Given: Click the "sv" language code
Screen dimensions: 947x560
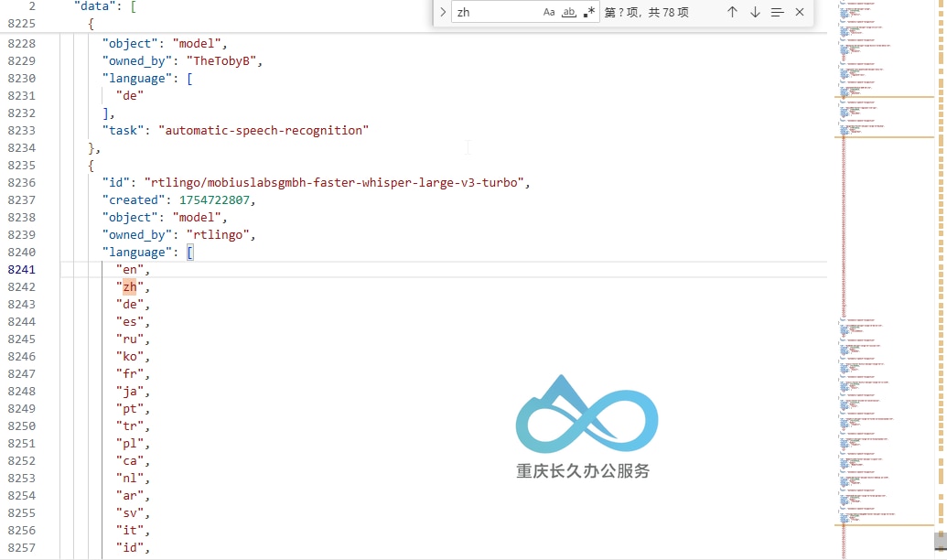Looking at the screenshot, I should 130,513.
